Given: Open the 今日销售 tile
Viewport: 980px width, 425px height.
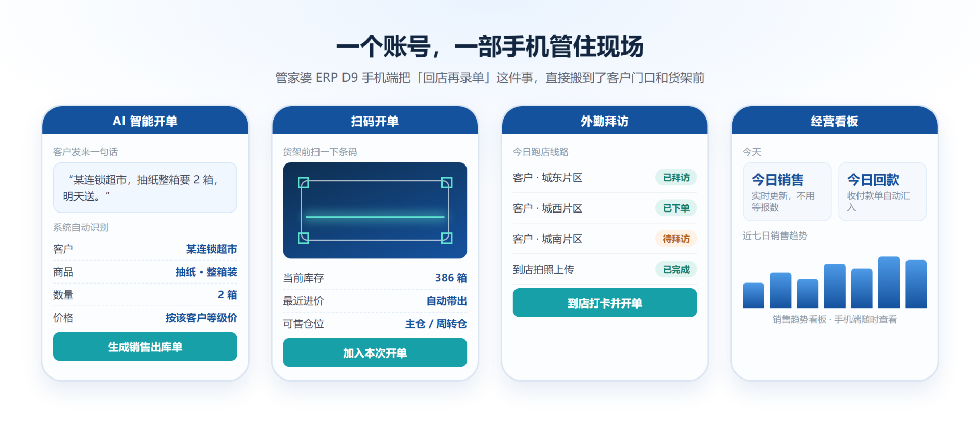Looking at the screenshot, I should pos(787,192).
